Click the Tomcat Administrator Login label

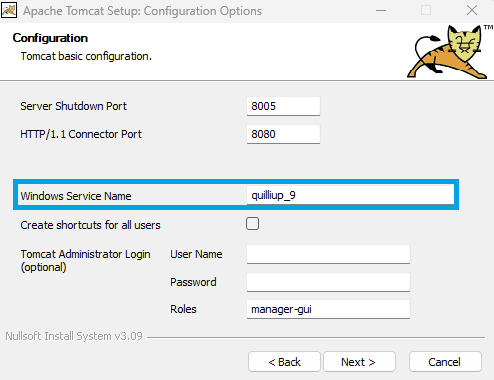(x=85, y=261)
